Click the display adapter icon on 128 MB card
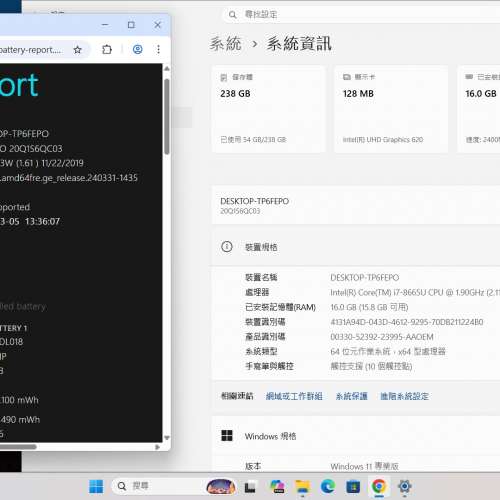This screenshot has height=500, width=500. (x=347, y=77)
